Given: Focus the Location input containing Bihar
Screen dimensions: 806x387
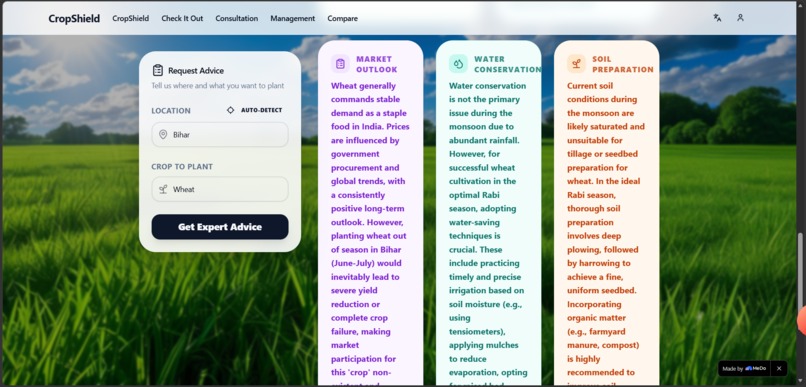Looking at the screenshot, I should [x=220, y=135].
